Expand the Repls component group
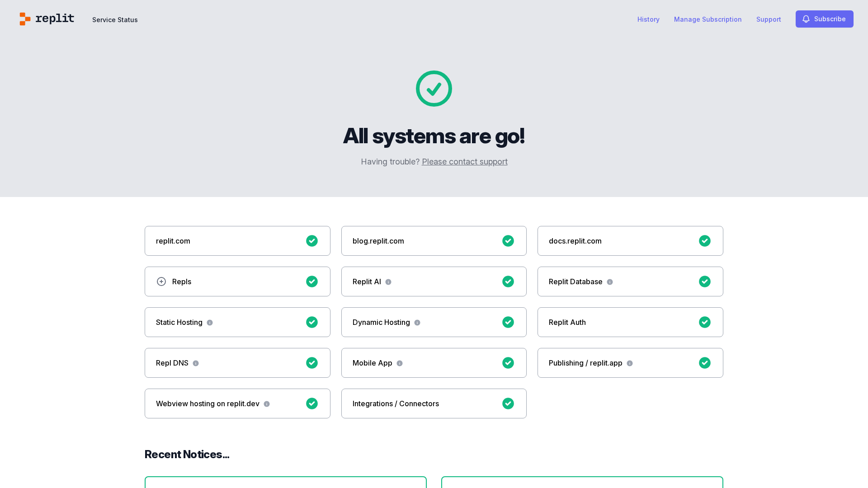The width and height of the screenshot is (868, 488). [x=161, y=282]
